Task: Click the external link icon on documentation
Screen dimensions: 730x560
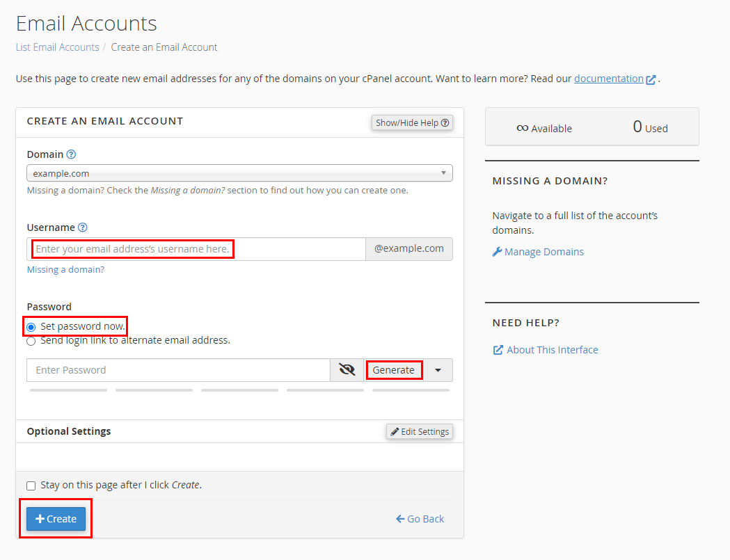Action: tap(651, 79)
